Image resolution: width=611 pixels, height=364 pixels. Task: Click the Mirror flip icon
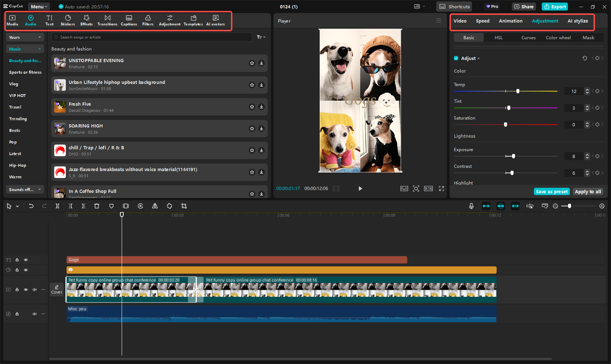click(155, 206)
